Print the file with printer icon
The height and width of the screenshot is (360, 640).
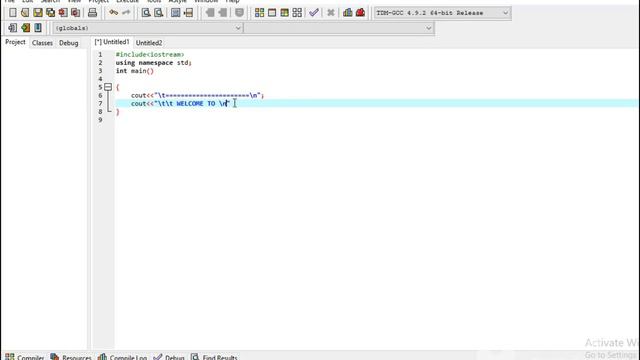tap(93, 13)
